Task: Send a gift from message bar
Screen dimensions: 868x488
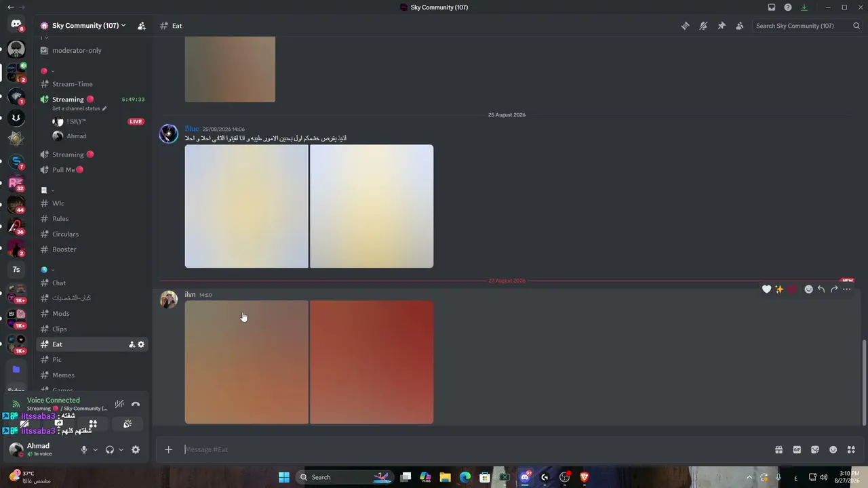Action: pyautogui.click(x=778, y=449)
